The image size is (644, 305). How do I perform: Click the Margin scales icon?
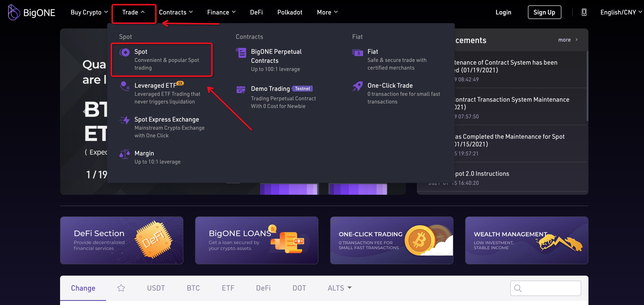pos(124,154)
